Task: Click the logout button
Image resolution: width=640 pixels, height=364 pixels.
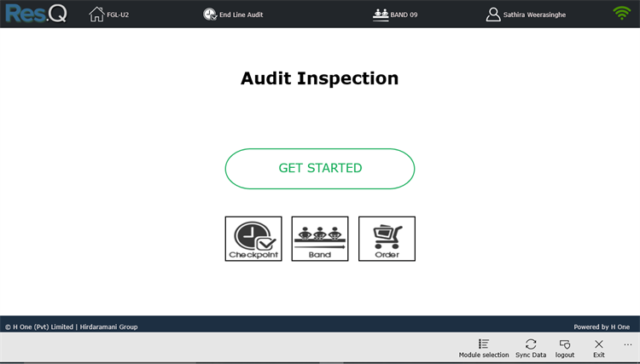Action: [565, 349]
